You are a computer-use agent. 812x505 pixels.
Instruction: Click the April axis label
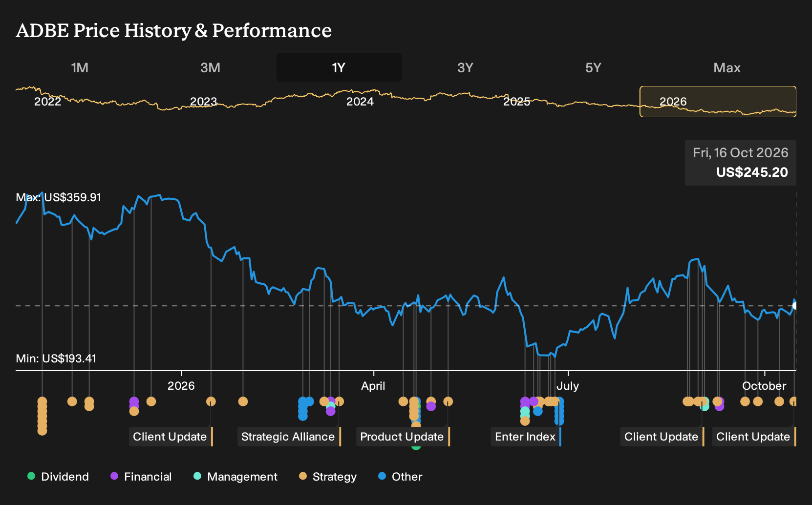tap(373, 386)
